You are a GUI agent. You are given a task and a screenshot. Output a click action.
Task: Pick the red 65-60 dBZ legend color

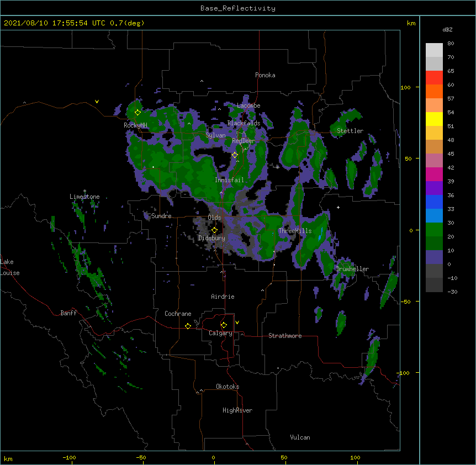tap(434, 77)
